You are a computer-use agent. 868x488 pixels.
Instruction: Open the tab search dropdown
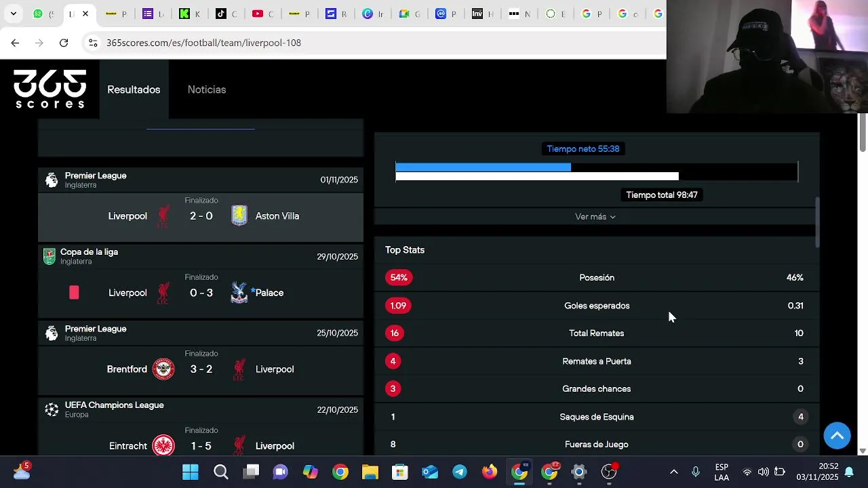[x=13, y=14]
